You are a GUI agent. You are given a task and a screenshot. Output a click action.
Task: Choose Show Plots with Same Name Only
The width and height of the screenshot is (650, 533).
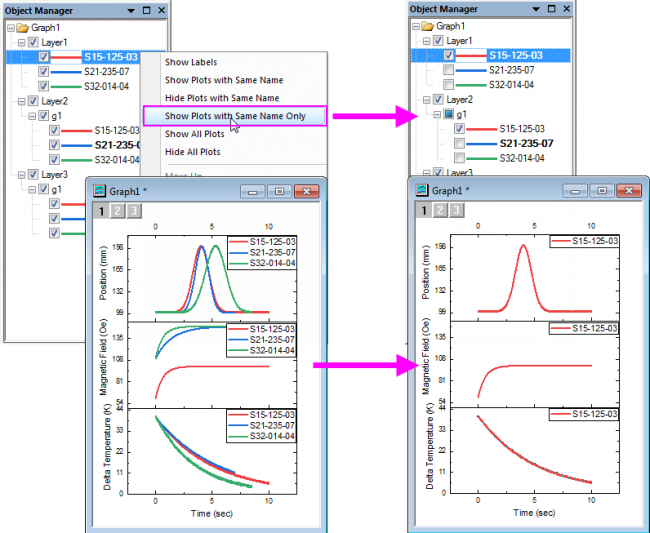pyautogui.click(x=234, y=116)
